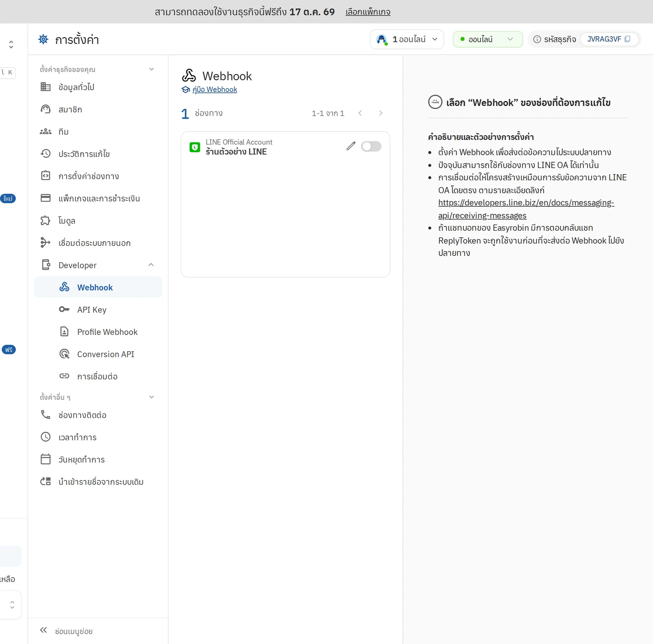Click the graduation cap icon next to คู่มือ Webhook
Screen dimensions: 653x644
(x=186, y=90)
